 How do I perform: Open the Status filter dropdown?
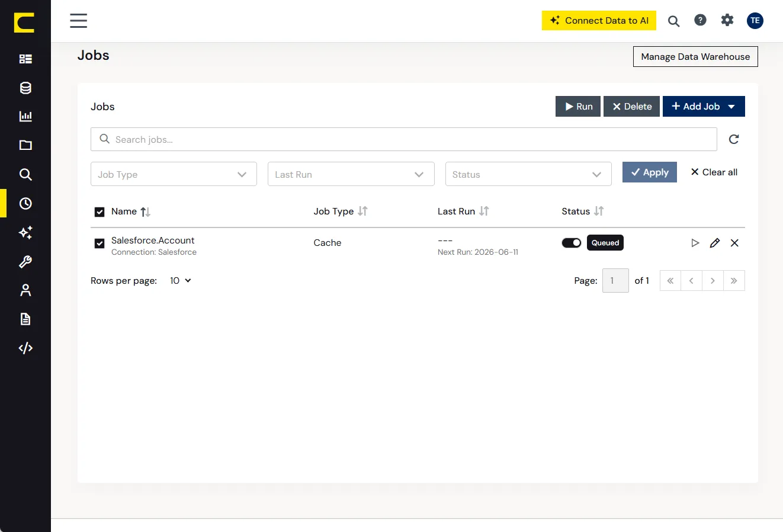(x=528, y=174)
